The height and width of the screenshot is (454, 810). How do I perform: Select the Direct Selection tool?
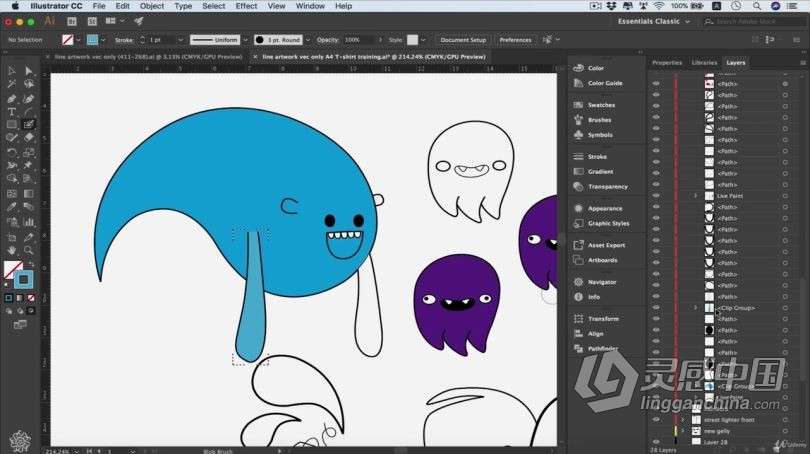(29, 71)
